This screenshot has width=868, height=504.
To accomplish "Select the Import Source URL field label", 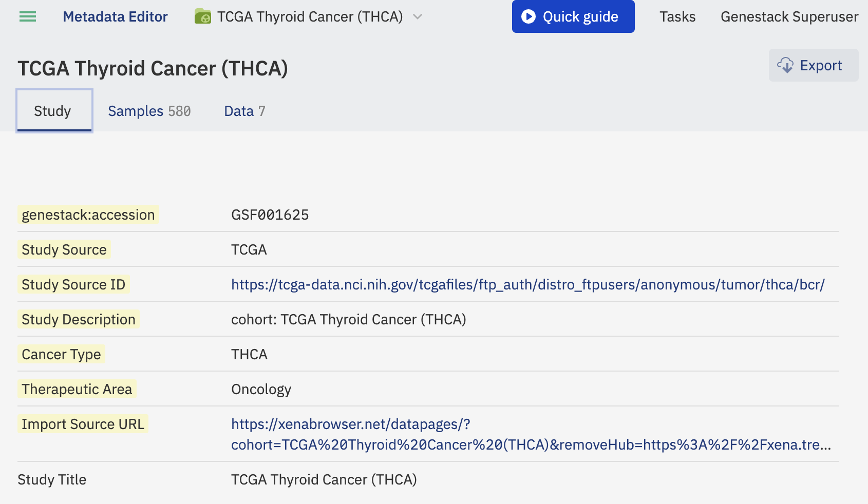I will click(83, 424).
